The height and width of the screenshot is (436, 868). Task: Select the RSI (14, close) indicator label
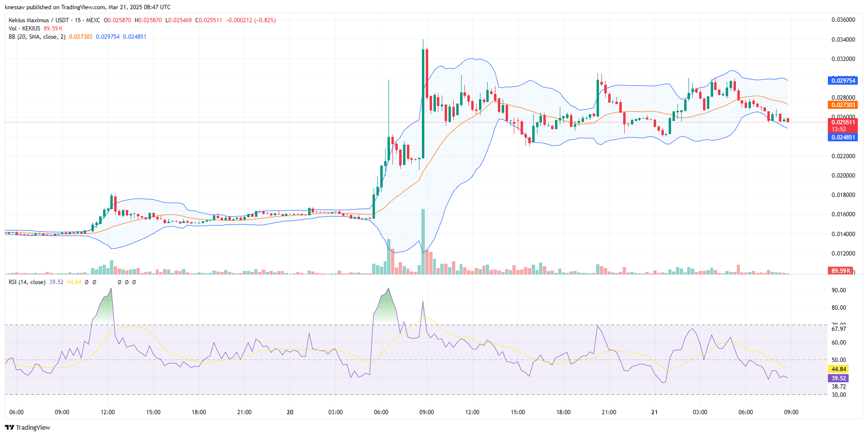tap(27, 282)
